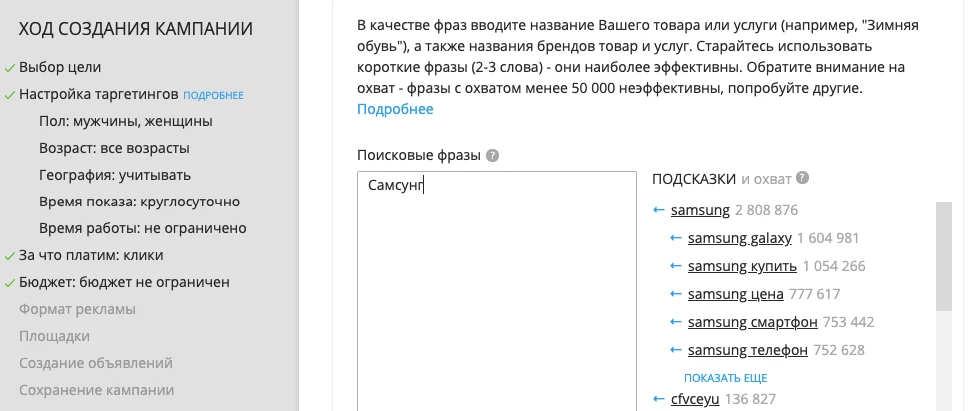The width and height of the screenshot is (972, 411).
Task: Click the reach value 1 054 266
Action: pyautogui.click(x=834, y=266)
